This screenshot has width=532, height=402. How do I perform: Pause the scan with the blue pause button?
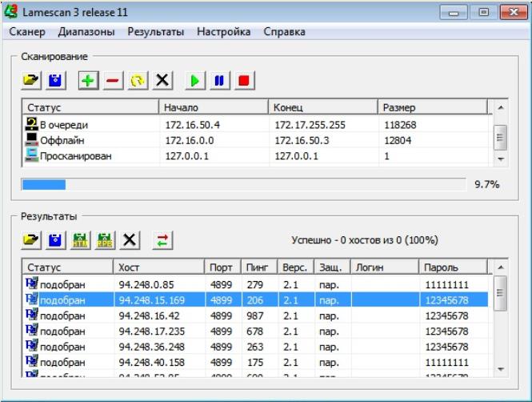(218, 80)
